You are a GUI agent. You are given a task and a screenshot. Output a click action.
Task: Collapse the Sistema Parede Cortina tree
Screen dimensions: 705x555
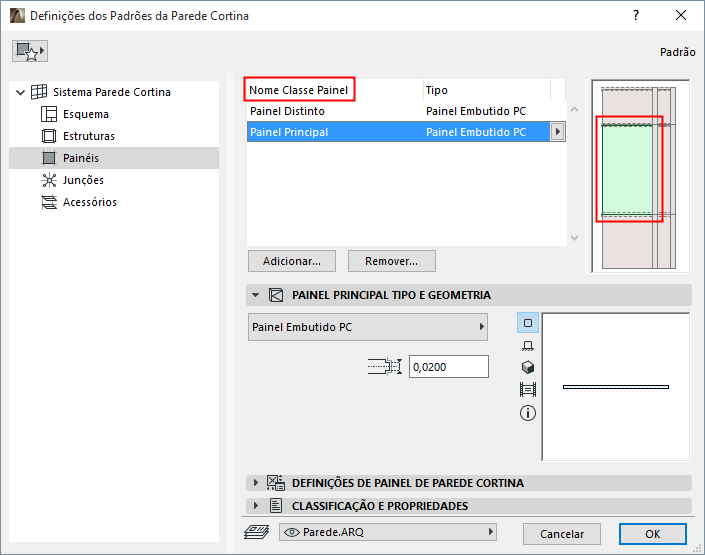click(x=20, y=93)
